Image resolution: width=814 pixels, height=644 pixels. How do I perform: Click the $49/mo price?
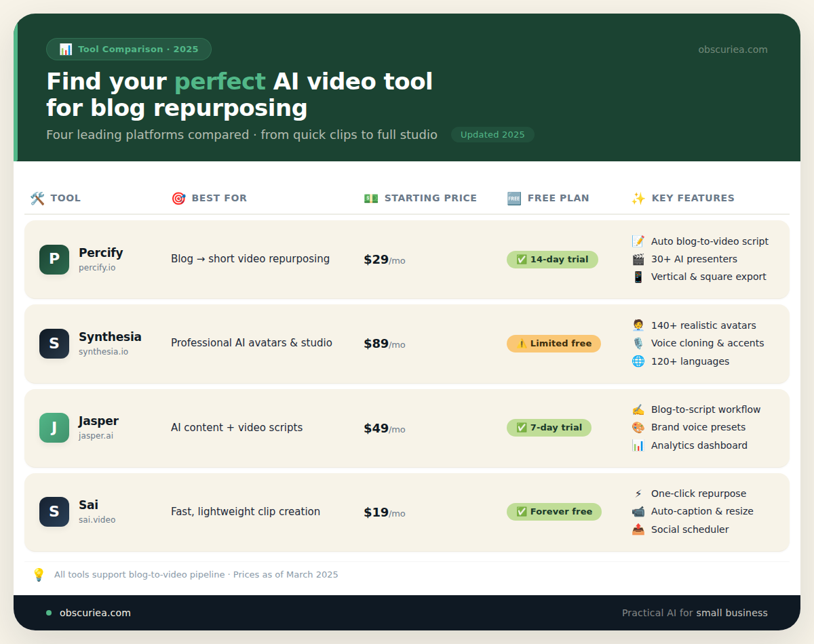(385, 428)
